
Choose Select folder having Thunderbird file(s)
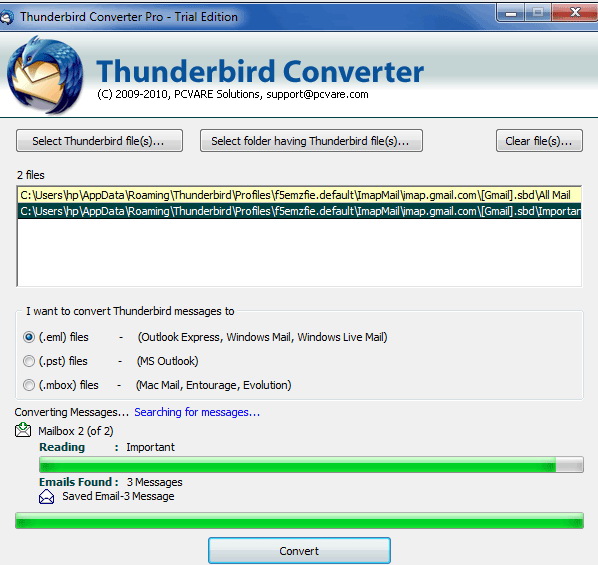(x=311, y=141)
